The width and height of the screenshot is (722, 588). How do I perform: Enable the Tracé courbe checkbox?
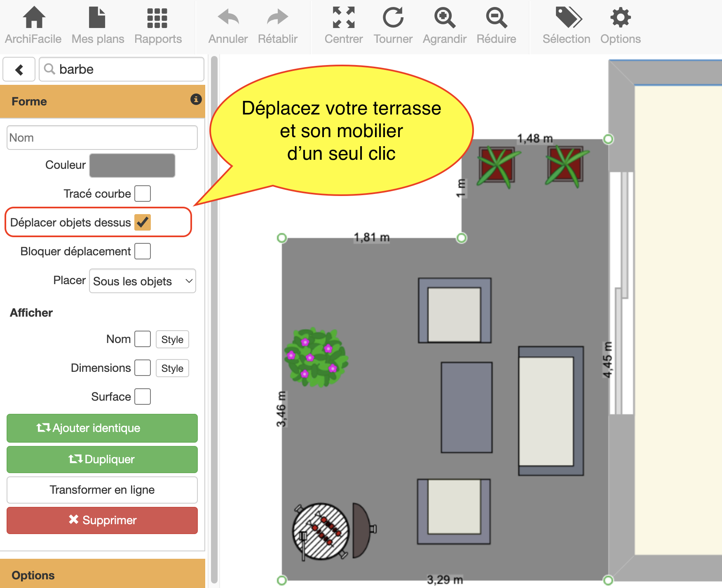[x=143, y=194]
